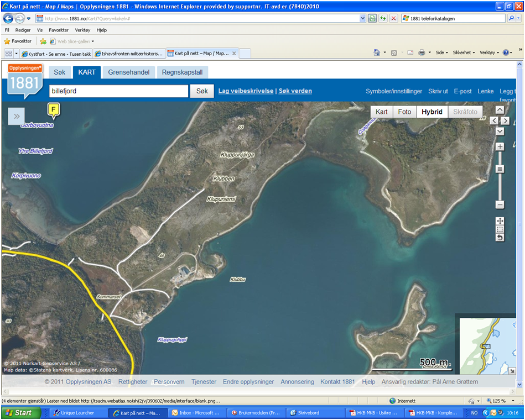Pan the map up with arrow button
This screenshot has height=420, width=525.
coord(500,110)
